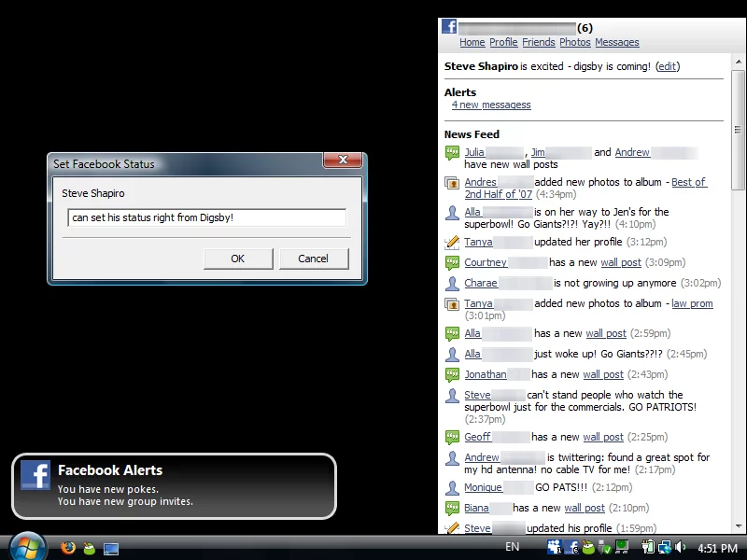The image size is (747, 560).
Task: Switch to the Photos section
Action: point(575,42)
